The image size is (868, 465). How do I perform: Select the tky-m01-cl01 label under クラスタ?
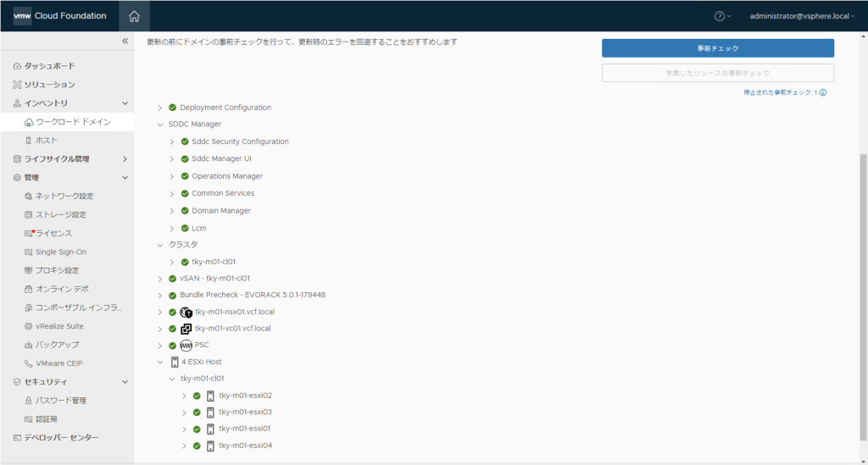[x=214, y=262]
